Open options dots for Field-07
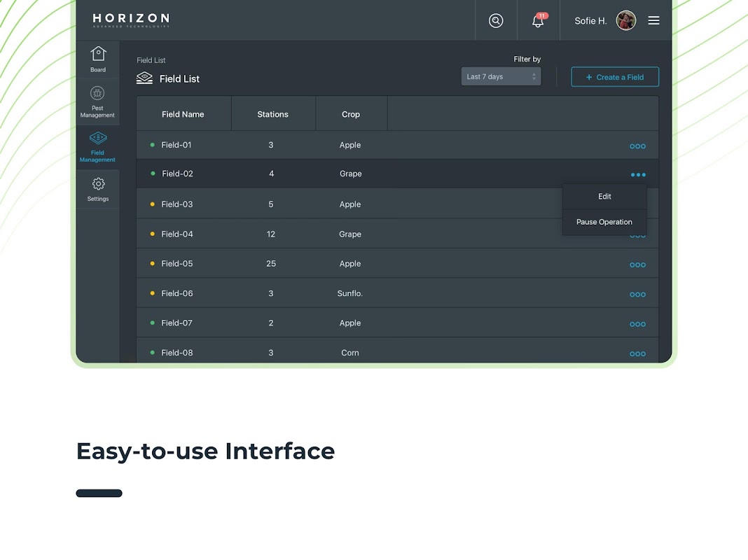Screen dimensions: 748x560 (x=637, y=324)
